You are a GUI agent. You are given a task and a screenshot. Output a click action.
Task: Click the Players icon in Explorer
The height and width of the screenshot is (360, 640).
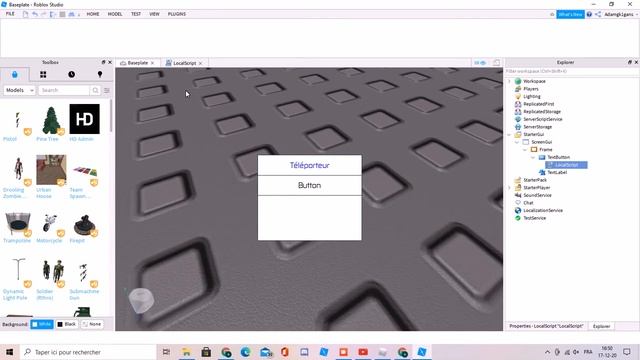[518, 89]
